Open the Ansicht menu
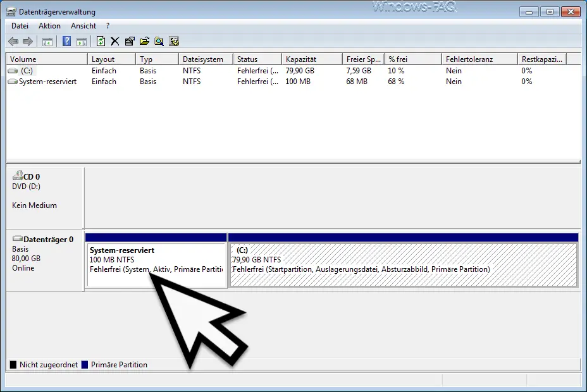Screen dimensions: 587x392 click(83, 26)
